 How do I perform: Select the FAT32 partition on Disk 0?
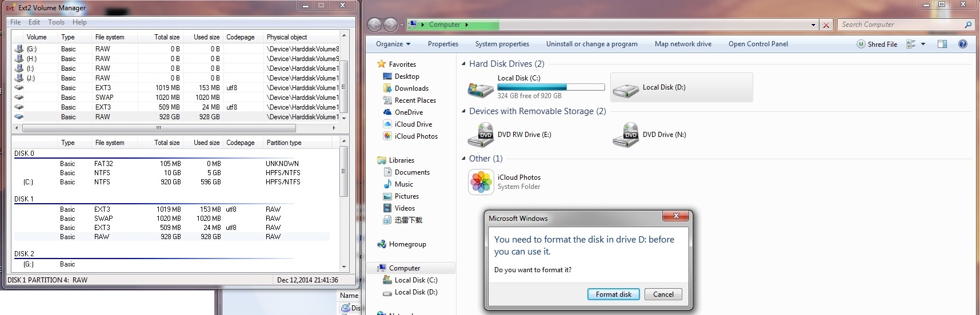click(171, 164)
